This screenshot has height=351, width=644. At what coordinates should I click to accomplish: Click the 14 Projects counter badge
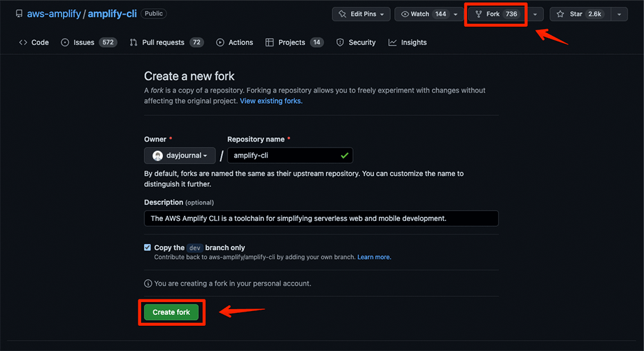[x=317, y=43]
